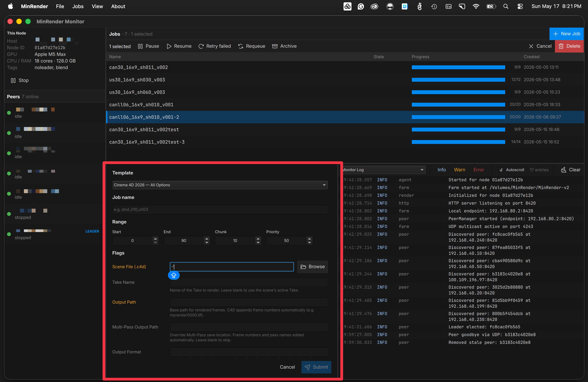Archive the selected job
The image size is (588, 382).
tap(284, 46)
